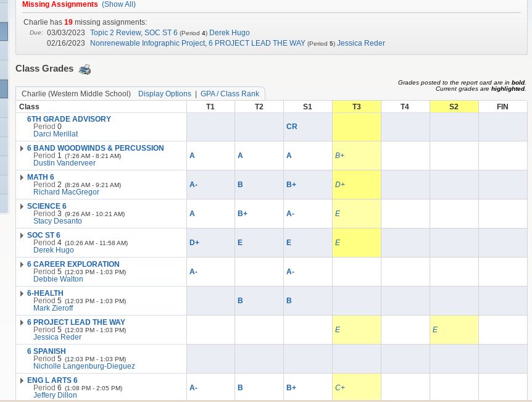
Task: Expand the MATH 6 class row
Action: (22, 177)
